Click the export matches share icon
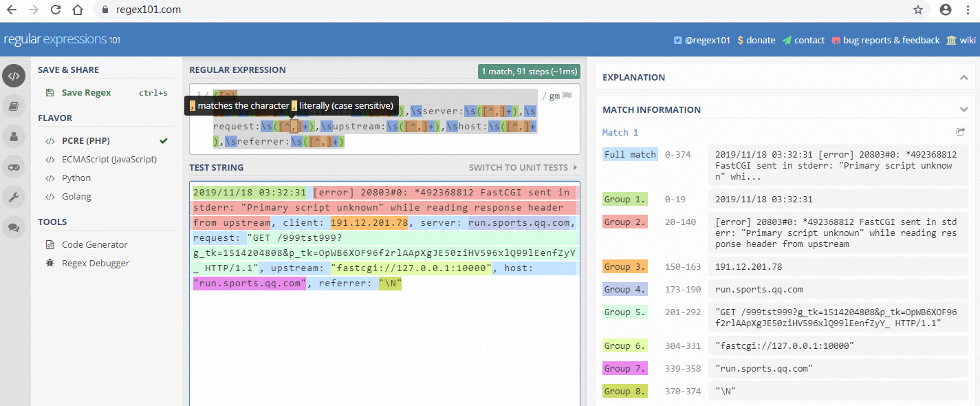 [960, 132]
